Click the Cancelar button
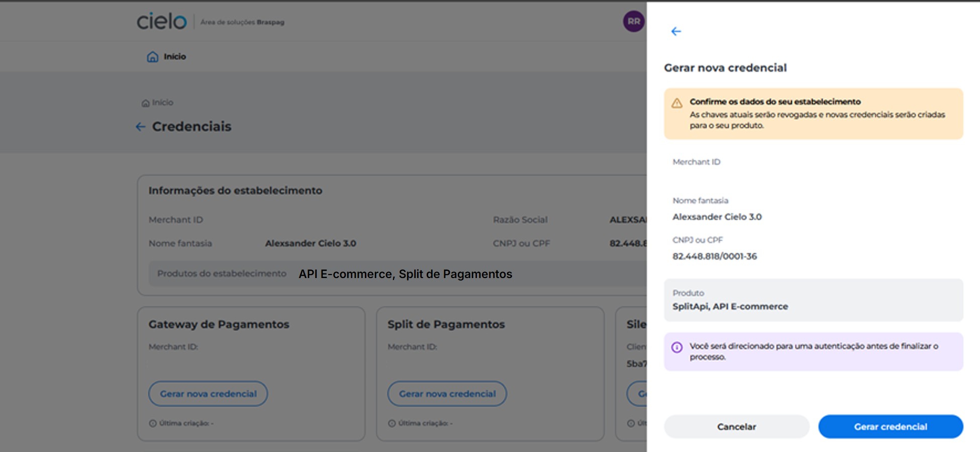 (736, 426)
